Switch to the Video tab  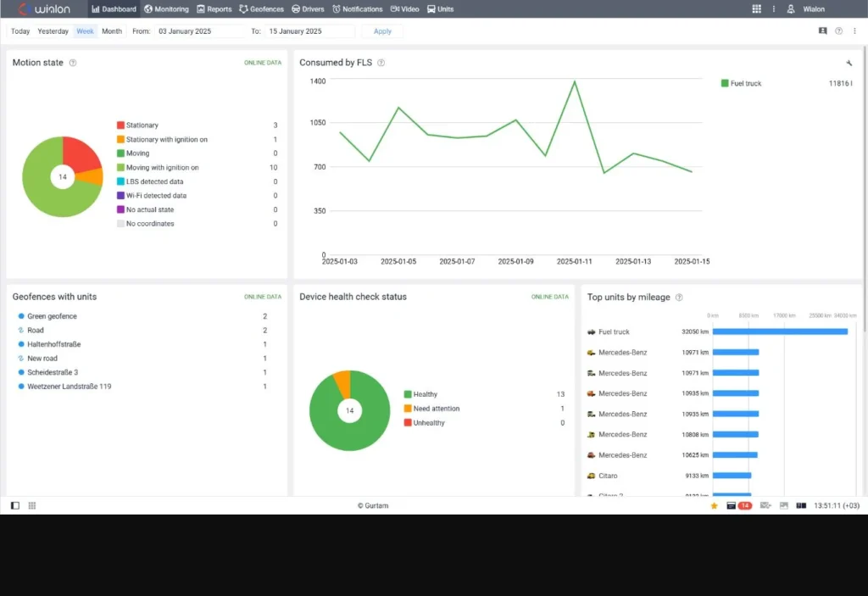(404, 8)
